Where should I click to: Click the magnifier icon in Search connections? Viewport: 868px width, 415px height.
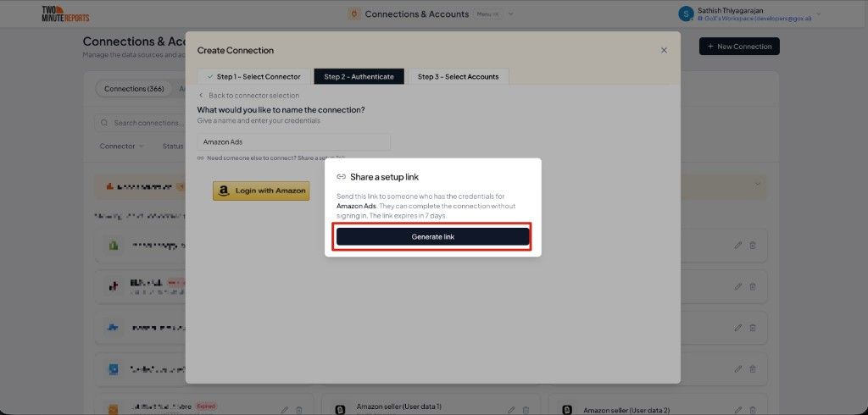coord(104,123)
